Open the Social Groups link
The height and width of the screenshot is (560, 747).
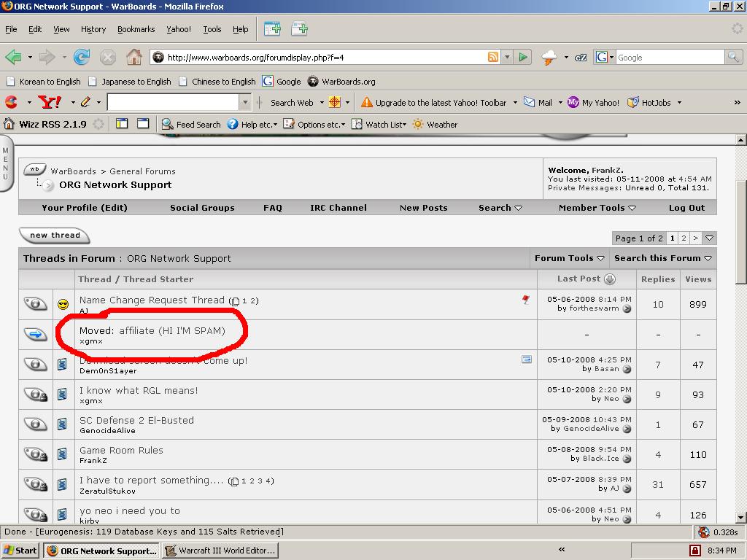pyautogui.click(x=202, y=208)
